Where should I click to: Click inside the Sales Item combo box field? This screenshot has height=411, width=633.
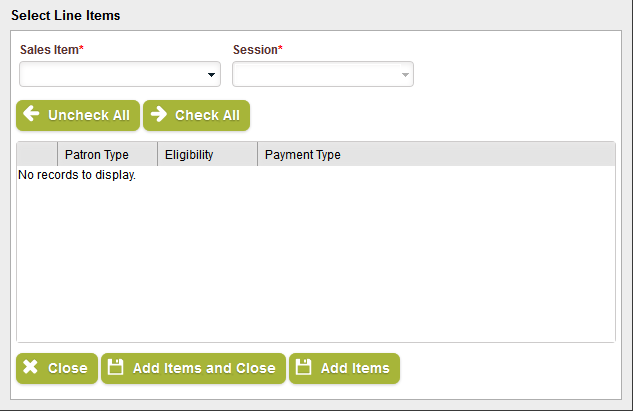point(112,75)
